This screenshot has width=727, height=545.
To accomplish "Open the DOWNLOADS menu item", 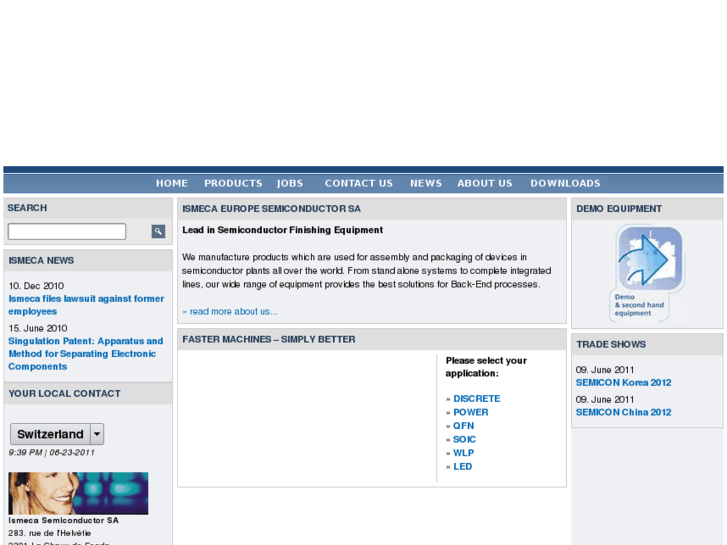I will 565,183.
